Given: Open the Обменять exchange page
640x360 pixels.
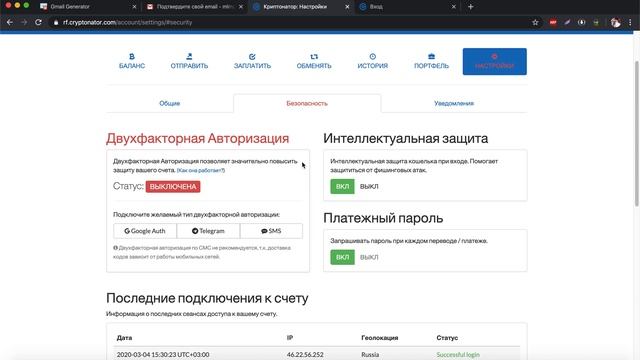Looking at the screenshot, I should [x=314, y=61].
